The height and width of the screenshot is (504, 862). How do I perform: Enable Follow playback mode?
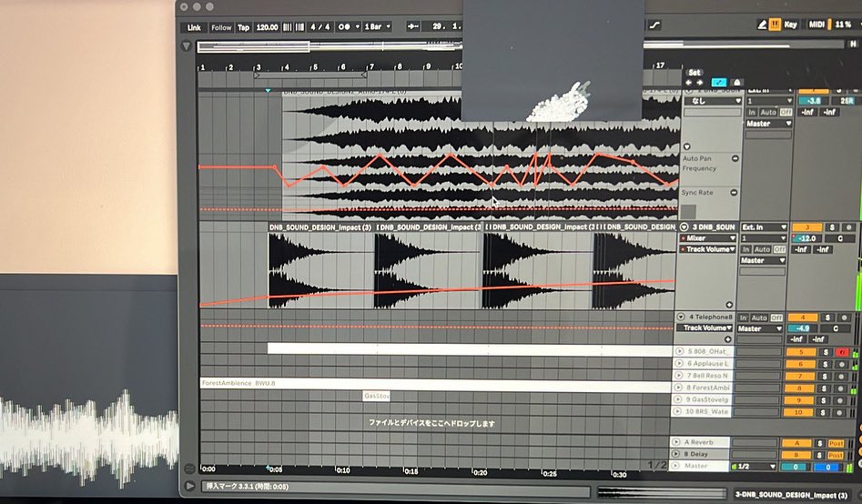coord(221,27)
